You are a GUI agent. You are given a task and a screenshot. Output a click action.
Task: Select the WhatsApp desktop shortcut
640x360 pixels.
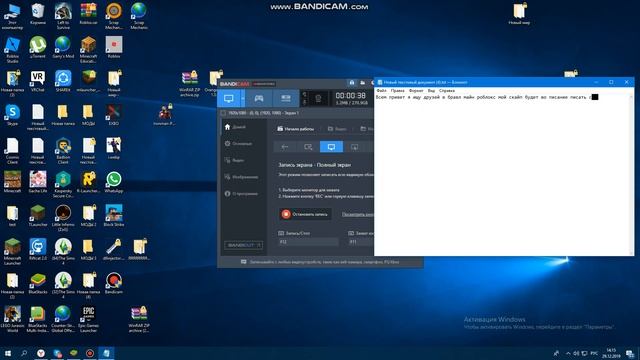point(113,182)
